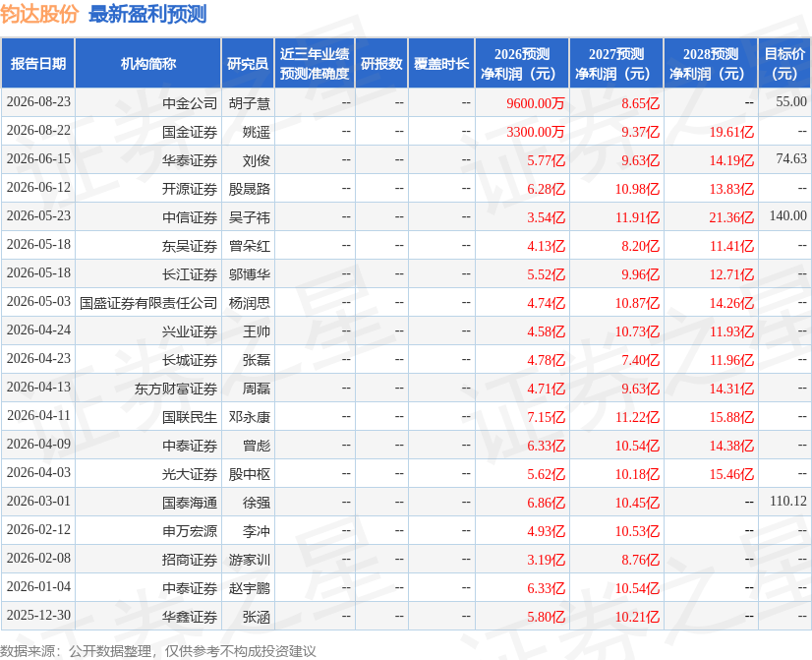Click the 数据来源 footer note
Screen dimensions: 812x660
click(158, 651)
